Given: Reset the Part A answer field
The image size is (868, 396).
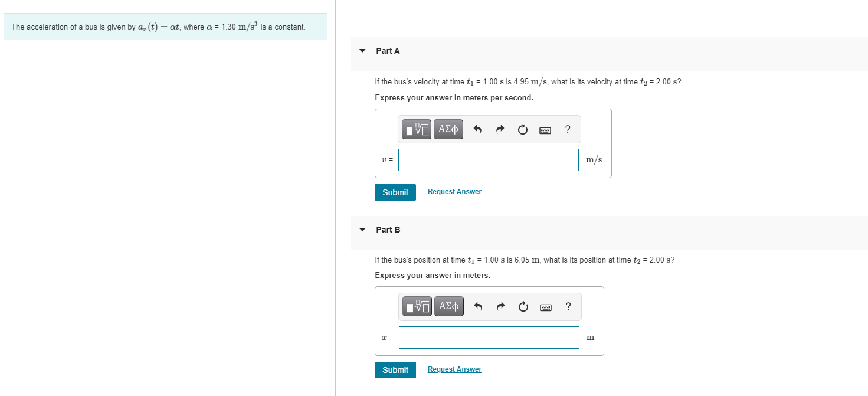Looking at the screenshot, I should (522, 129).
